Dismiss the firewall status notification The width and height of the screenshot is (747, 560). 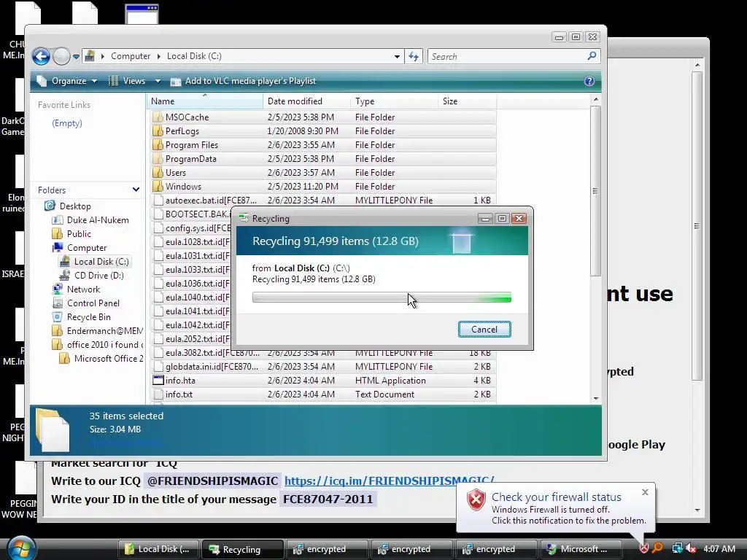[645, 492]
